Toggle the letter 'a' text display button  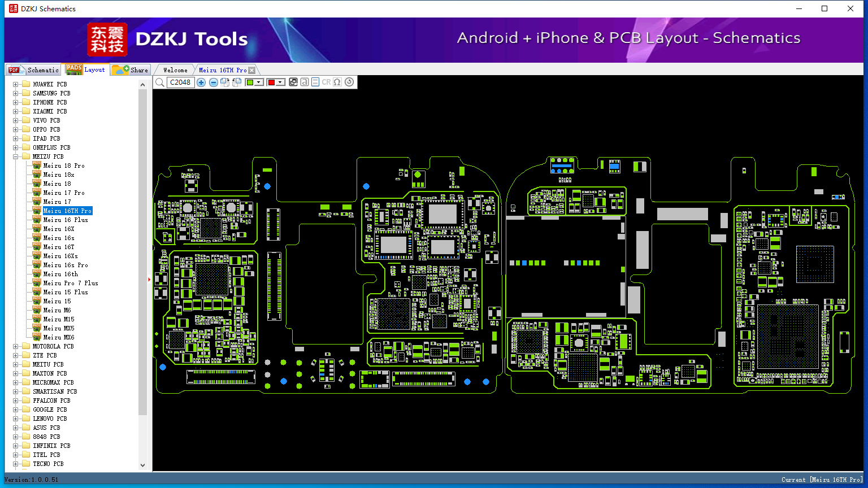pyautogui.click(x=305, y=82)
